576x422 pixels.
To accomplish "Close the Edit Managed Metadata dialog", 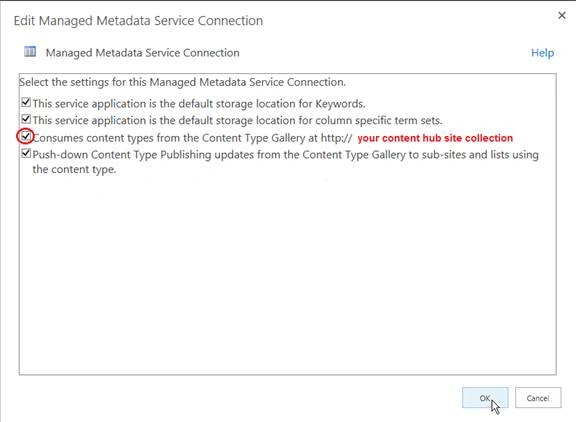I will click(562, 15).
